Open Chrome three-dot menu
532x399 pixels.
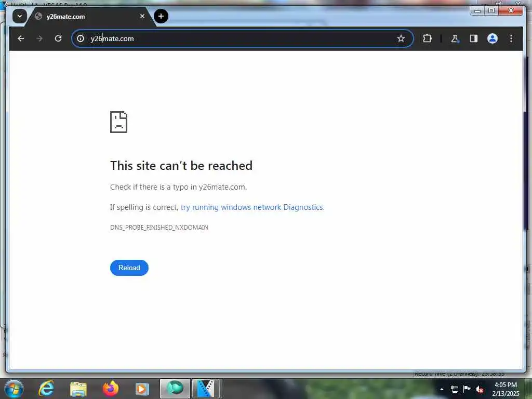(511, 38)
